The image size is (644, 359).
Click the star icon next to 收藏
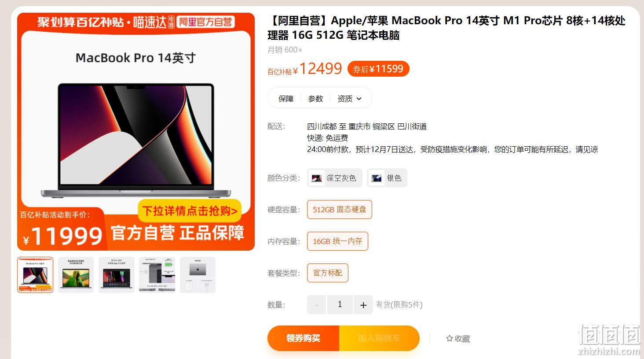pos(449,338)
